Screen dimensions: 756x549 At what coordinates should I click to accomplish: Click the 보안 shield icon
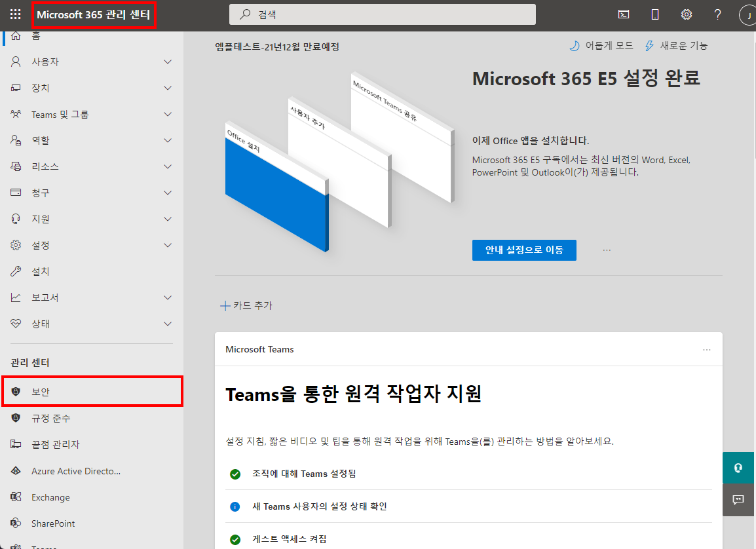coord(16,391)
